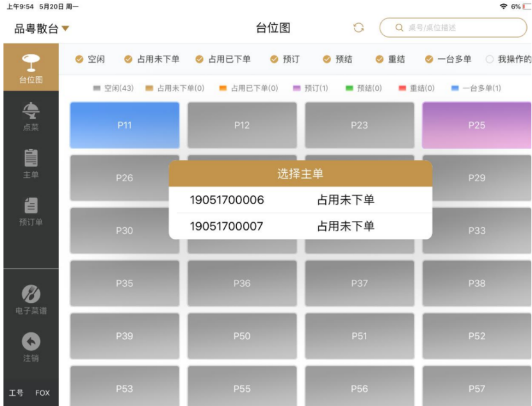Screen dimensions: 532x406
Task: Click the 工号 FOX staff label
Action: click(x=29, y=393)
